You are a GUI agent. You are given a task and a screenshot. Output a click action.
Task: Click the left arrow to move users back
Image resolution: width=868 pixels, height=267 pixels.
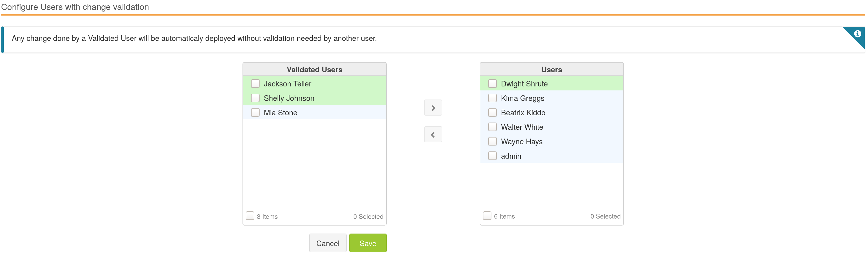[x=433, y=134]
